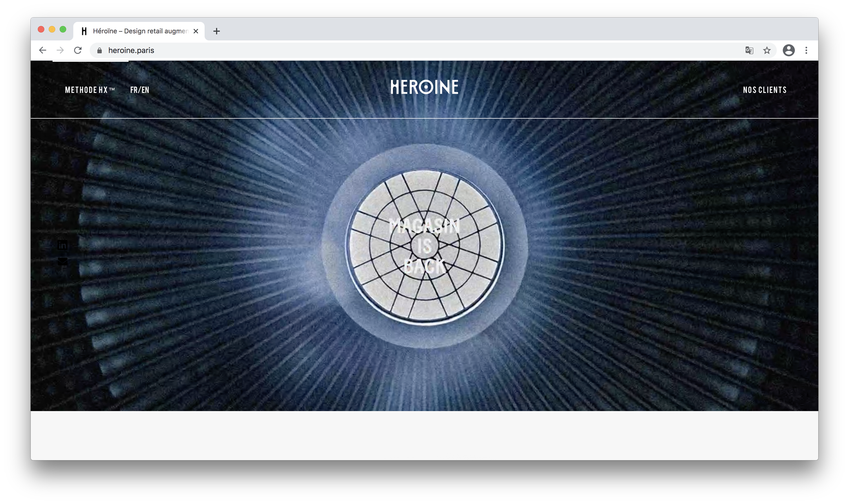
Task: Open the Google Translate page icon
Action: (x=749, y=51)
